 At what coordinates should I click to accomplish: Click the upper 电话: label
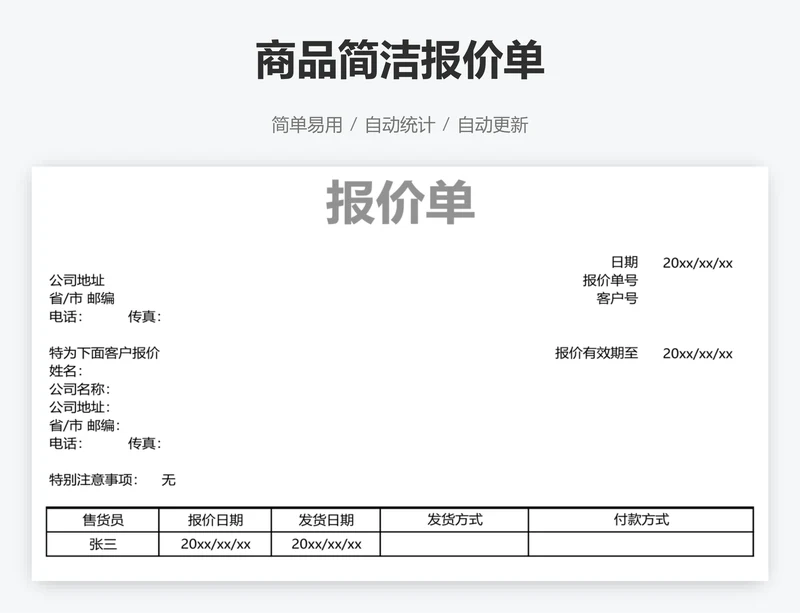pos(66,316)
